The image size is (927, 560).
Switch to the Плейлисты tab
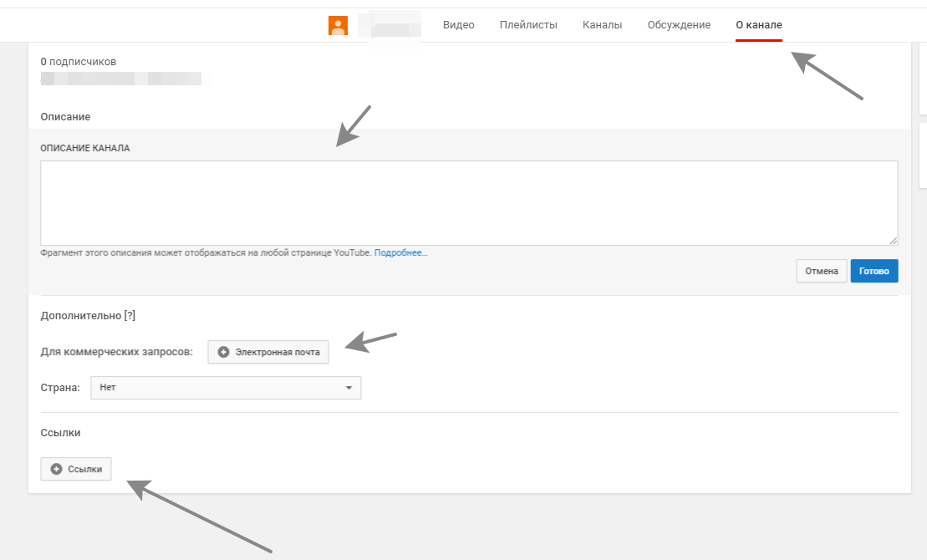528,25
